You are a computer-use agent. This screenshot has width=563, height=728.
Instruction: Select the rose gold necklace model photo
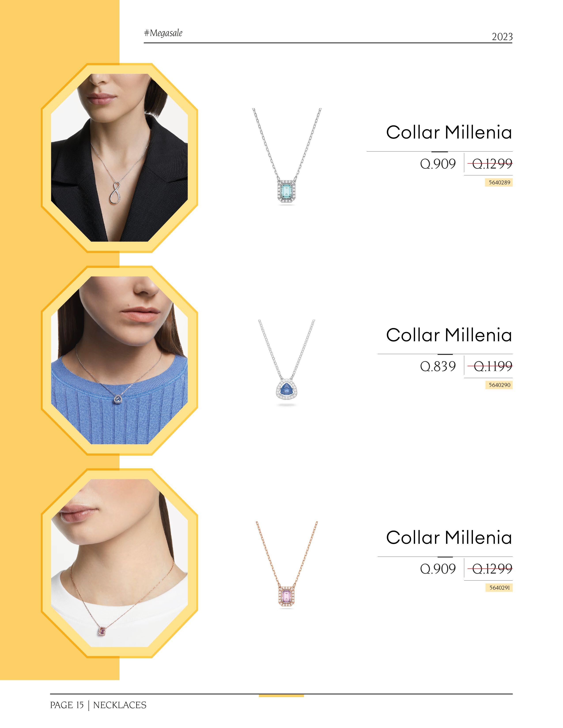tap(119, 563)
